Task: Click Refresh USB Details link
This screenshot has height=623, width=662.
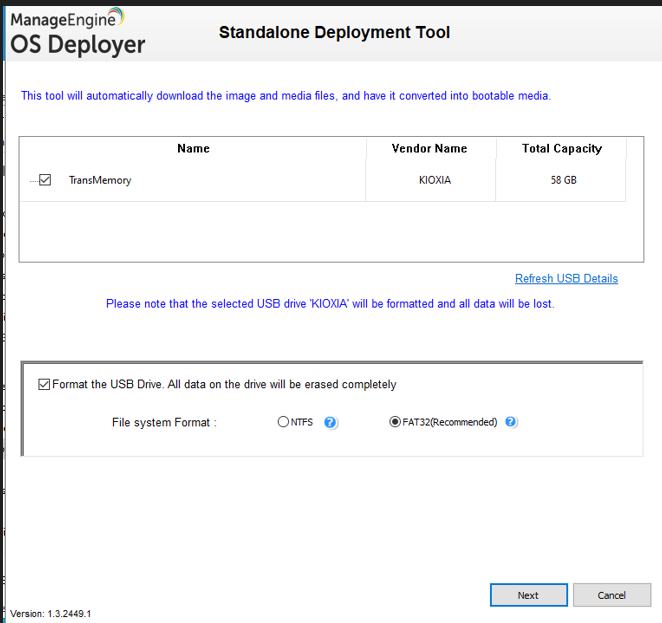Action: (566, 279)
